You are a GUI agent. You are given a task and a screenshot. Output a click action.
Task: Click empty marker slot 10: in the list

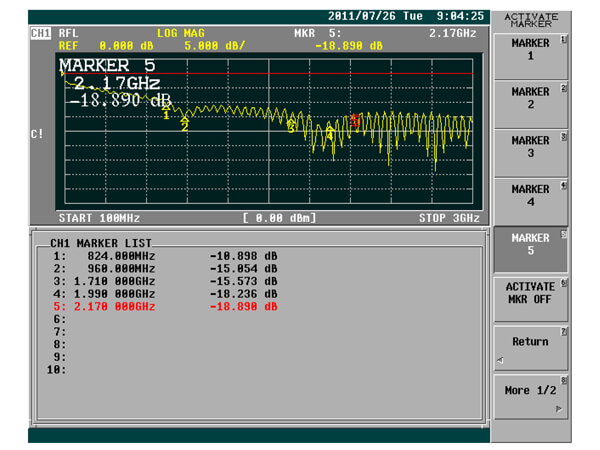[56, 370]
